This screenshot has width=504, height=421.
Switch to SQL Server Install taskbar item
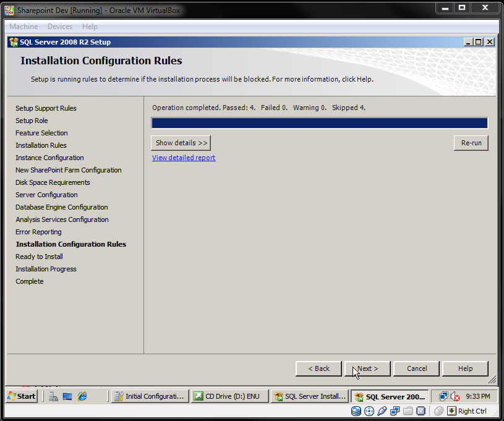tap(310, 396)
